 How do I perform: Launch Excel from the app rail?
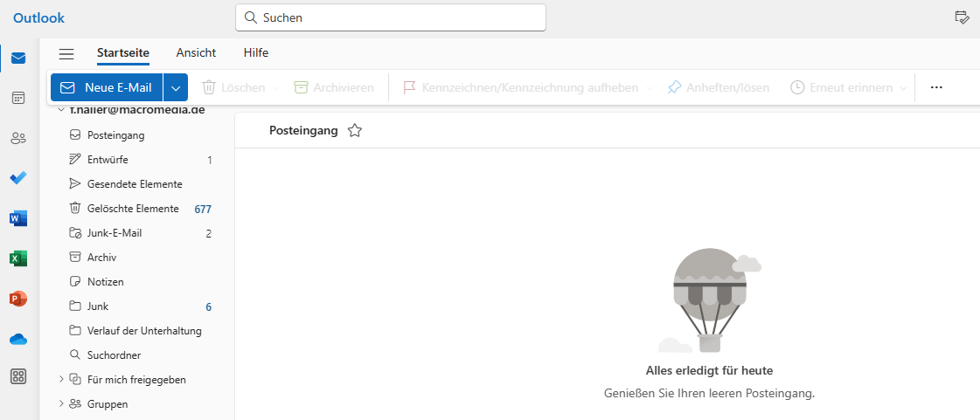(18, 258)
